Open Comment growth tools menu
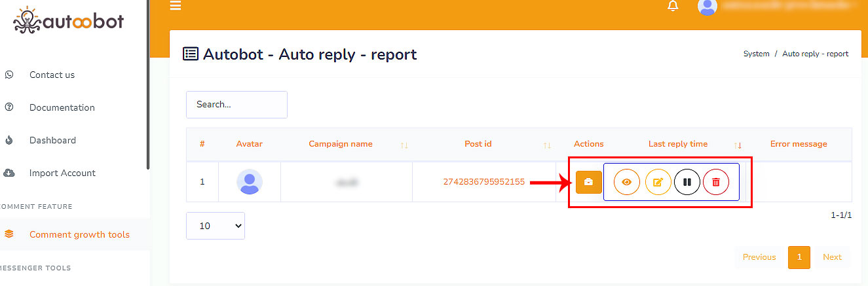Viewport: 868px width, 286px height. tap(79, 234)
